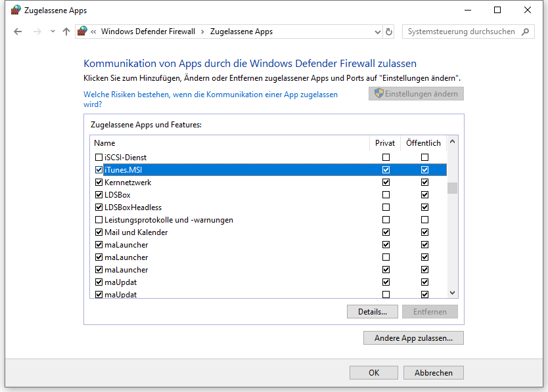Viewport: 548px width, 392px height.
Task: Click the Privat column header
Action: (x=385, y=143)
